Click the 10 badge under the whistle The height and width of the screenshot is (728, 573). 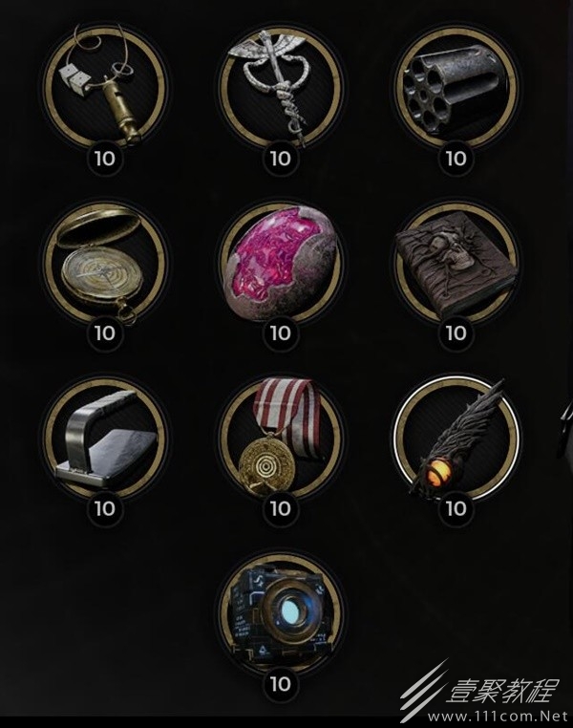pos(105,159)
